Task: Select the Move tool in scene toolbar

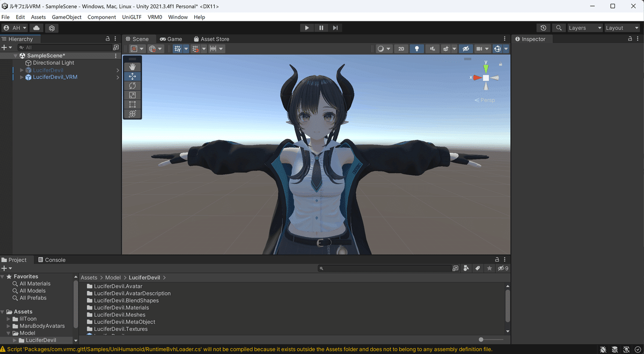Action: coord(133,76)
